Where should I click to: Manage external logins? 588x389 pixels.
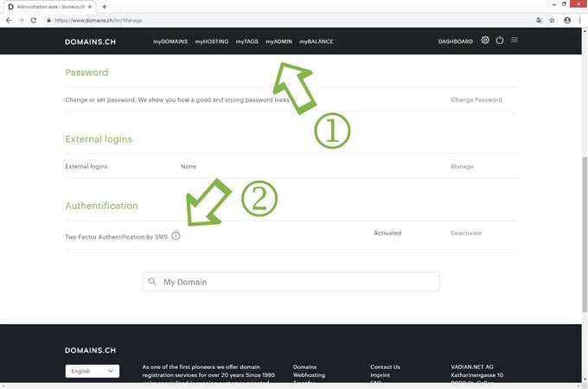463,166
